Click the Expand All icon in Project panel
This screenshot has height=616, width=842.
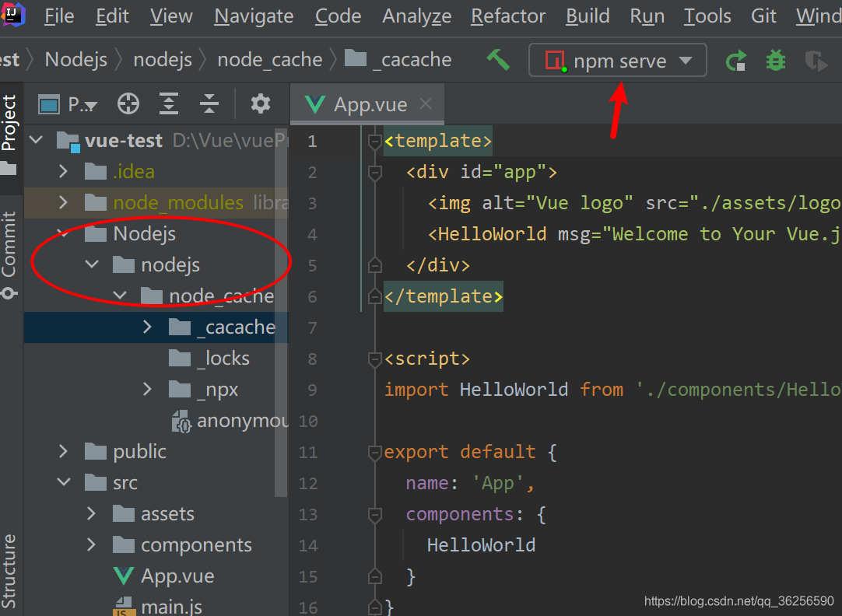click(x=169, y=103)
